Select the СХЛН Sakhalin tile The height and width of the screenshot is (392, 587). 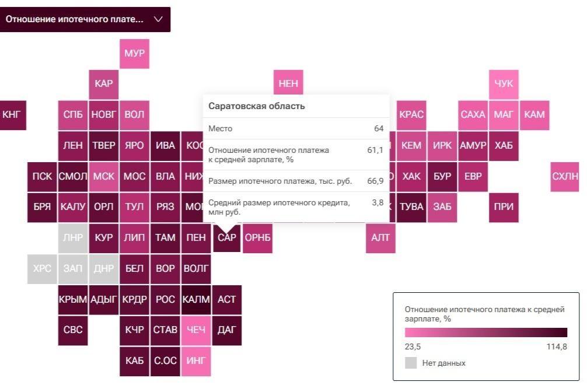point(565,176)
